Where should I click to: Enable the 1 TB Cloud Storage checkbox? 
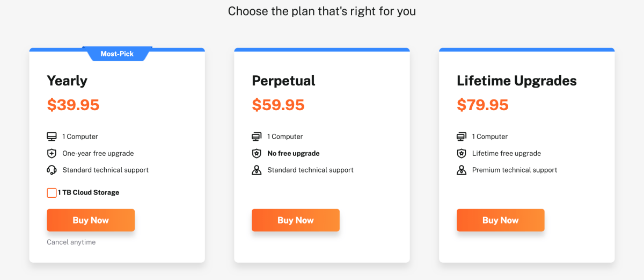click(52, 192)
